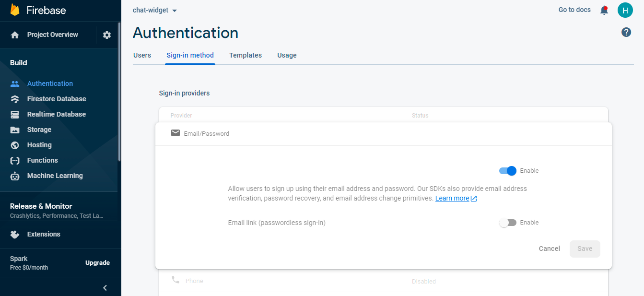Open the Learn more link
The width and height of the screenshot is (644, 296).
pyautogui.click(x=452, y=198)
